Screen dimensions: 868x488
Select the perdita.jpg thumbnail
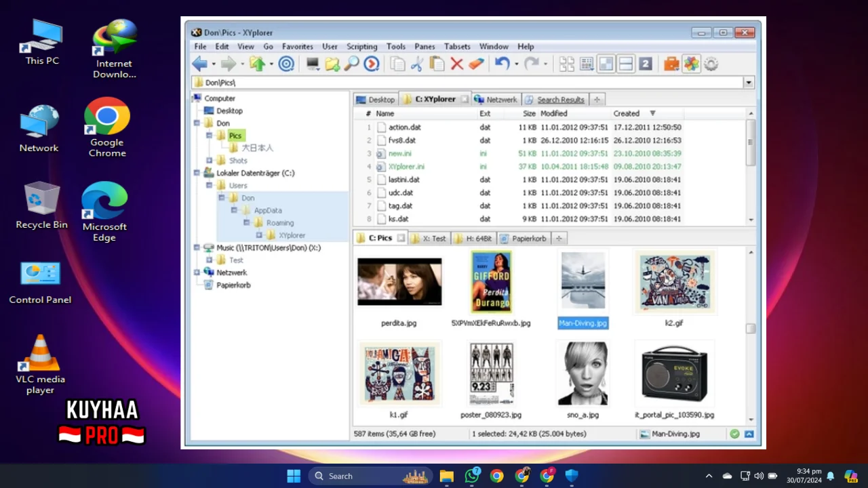[399, 282]
